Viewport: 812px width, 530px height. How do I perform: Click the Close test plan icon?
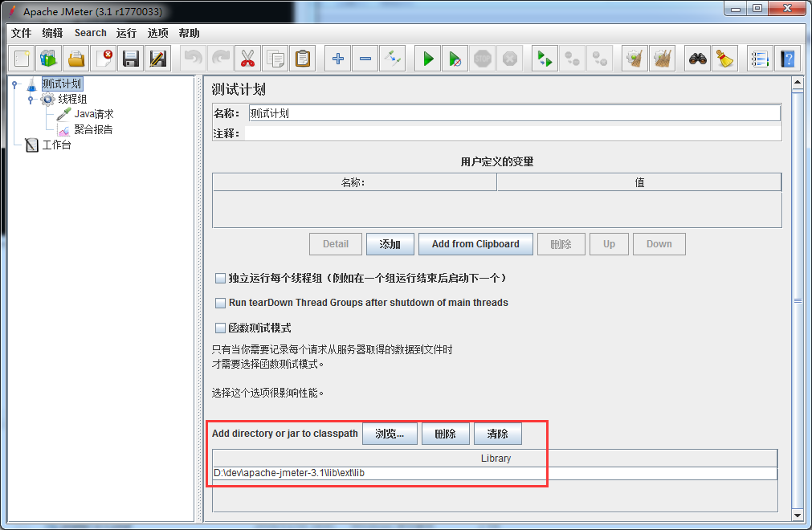(x=104, y=59)
